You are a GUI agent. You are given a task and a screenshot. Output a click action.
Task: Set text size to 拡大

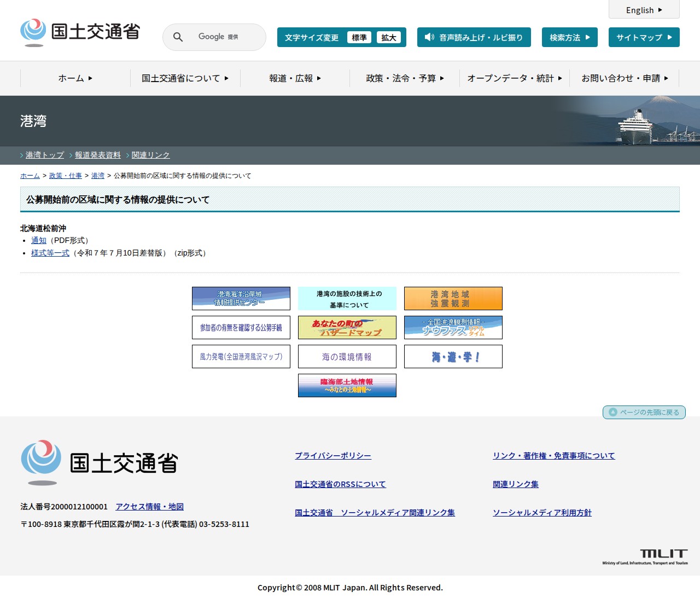[x=388, y=37]
